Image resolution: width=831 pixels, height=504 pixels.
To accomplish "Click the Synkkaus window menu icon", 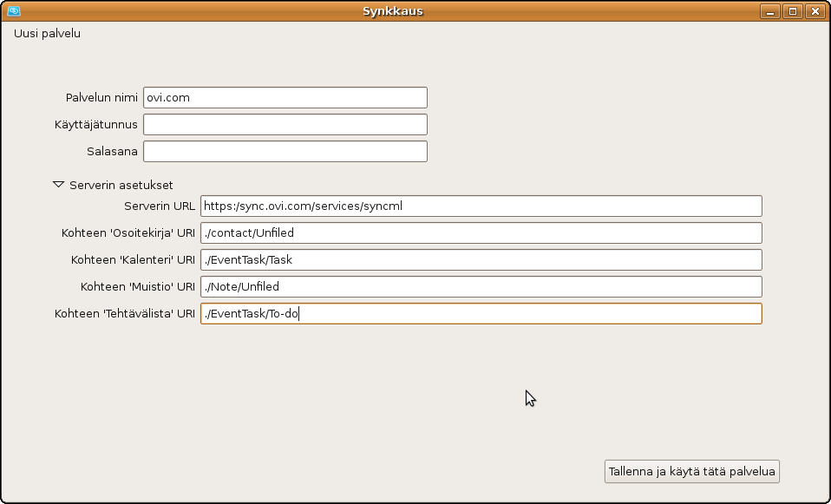I will coord(13,11).
